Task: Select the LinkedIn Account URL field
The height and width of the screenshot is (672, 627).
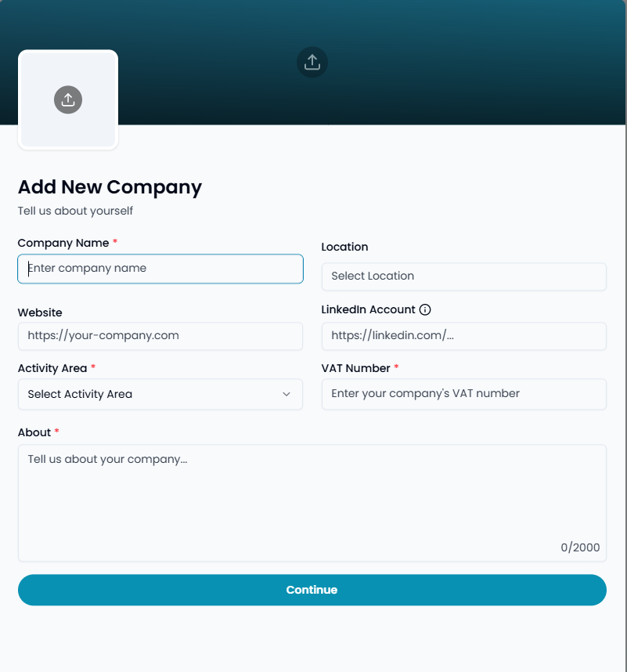Action: (463, 335)
